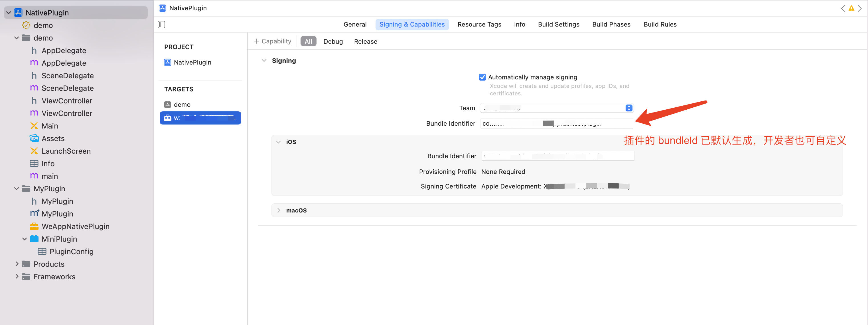868x325 pixels.
Task: Open the PluginConfig plist icon
Action: tap(42, 251)
